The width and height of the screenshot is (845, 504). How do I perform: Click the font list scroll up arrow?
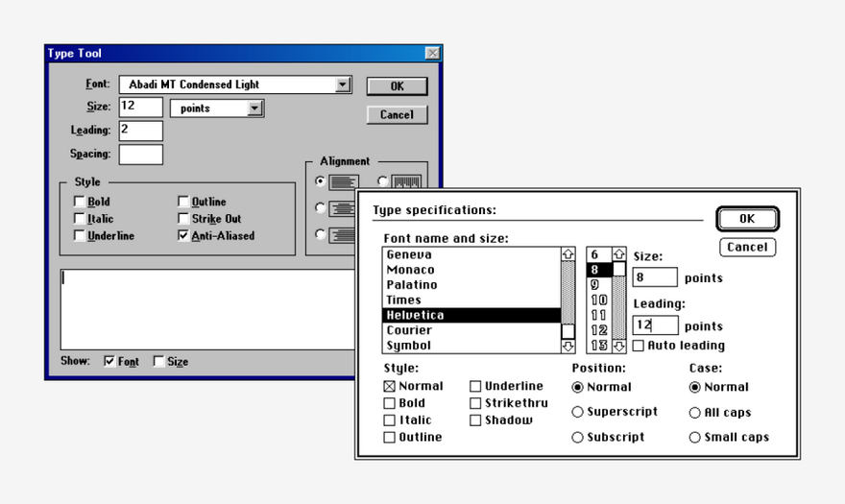click(x=567, y=253)
